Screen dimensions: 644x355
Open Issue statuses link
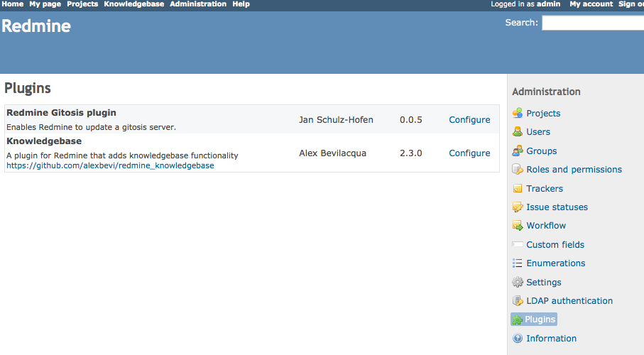[557, 207]
